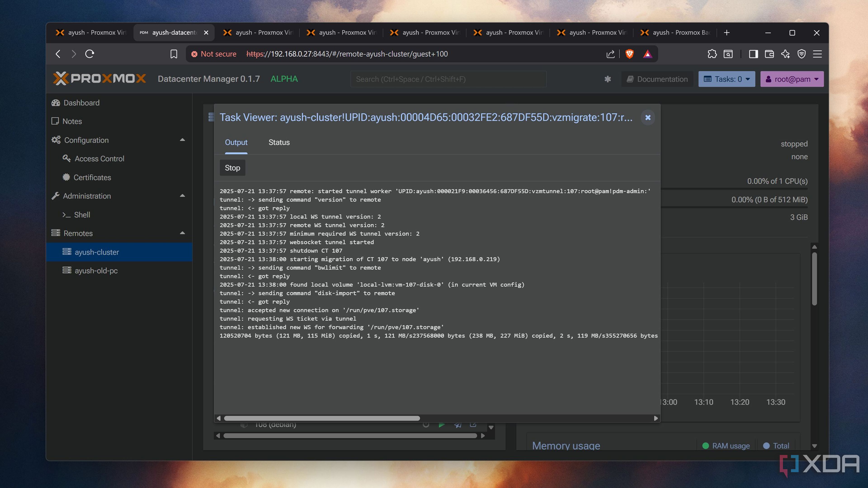Screen dimensions: 868x488
Task: Click right panel vertical scrollbar thumb
Action: point(814,279)
